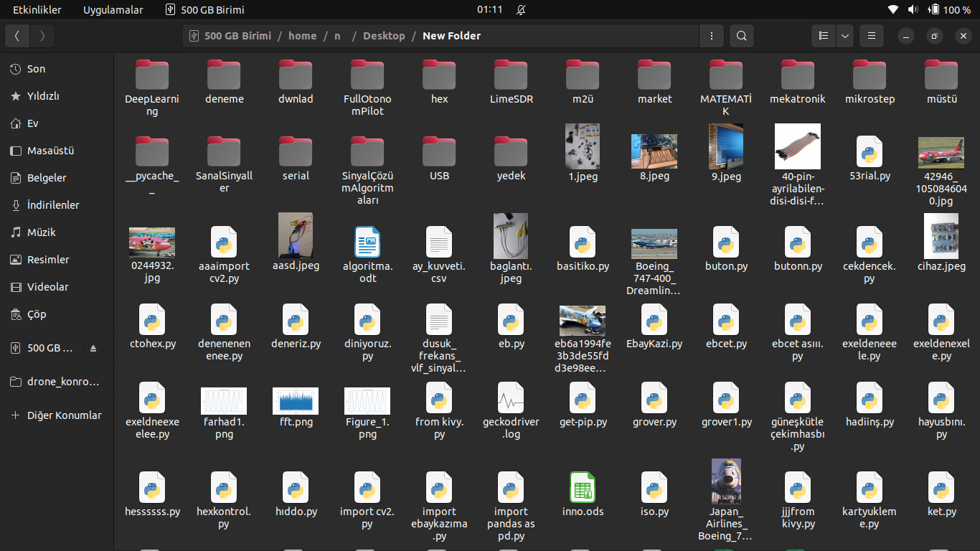Toggle list view mode
980x551 pixels.
(x=824, y=36)
